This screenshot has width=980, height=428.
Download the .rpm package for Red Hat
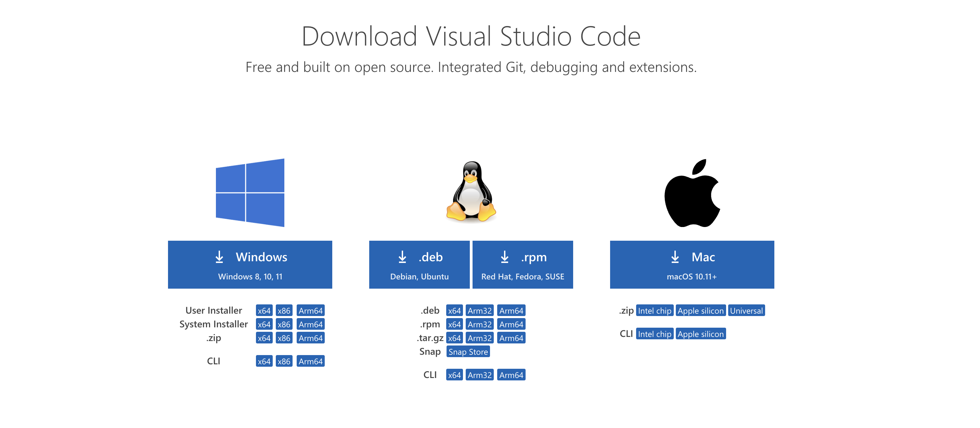523,265
